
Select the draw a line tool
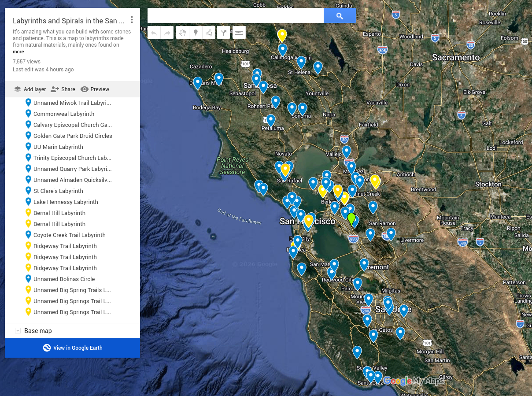[x=209, y=33]
